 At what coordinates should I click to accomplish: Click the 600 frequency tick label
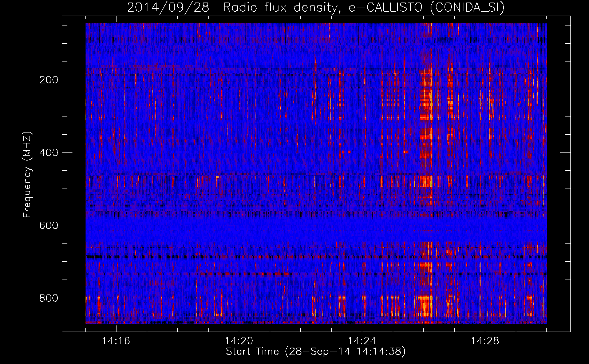(48, 225)
